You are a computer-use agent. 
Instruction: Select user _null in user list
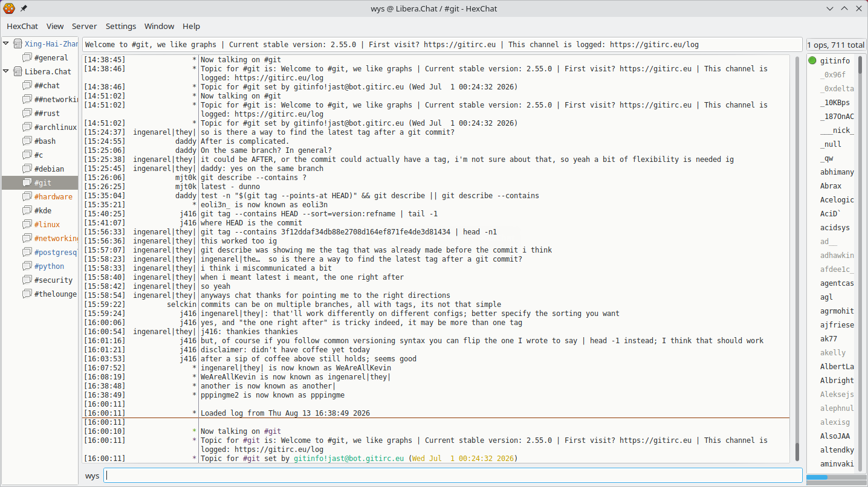tap(832, 144)
